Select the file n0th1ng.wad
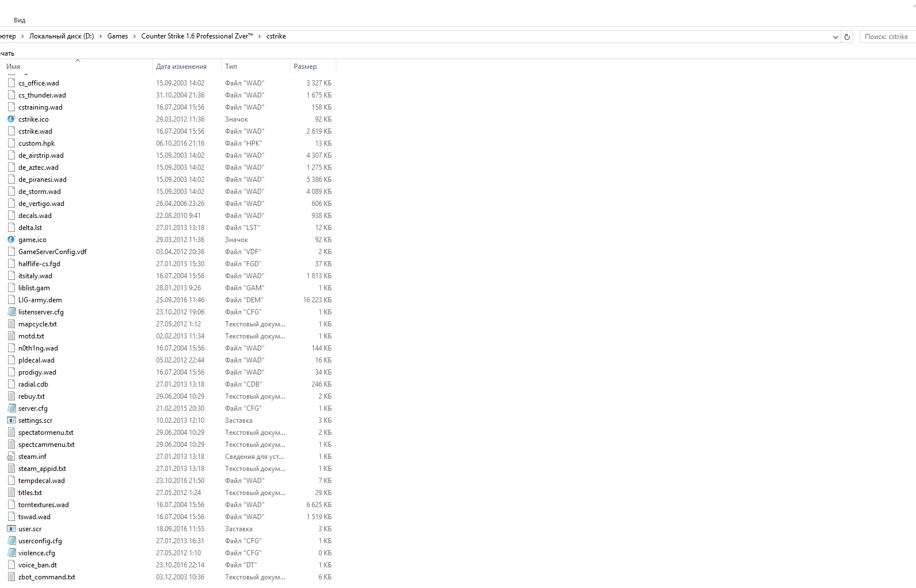Image resolution: width=916 pixels, height=588 pixels. pos(38,348)
